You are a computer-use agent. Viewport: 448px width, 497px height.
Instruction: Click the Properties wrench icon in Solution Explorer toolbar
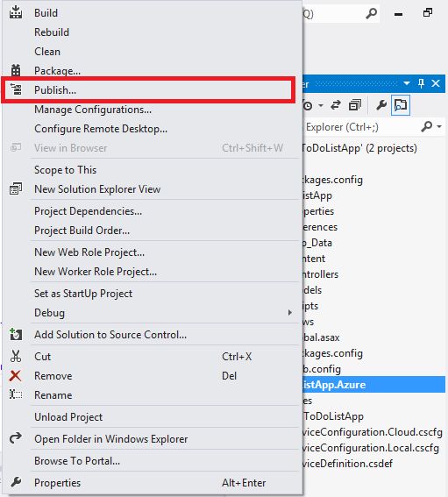click(x=381, y=105)
